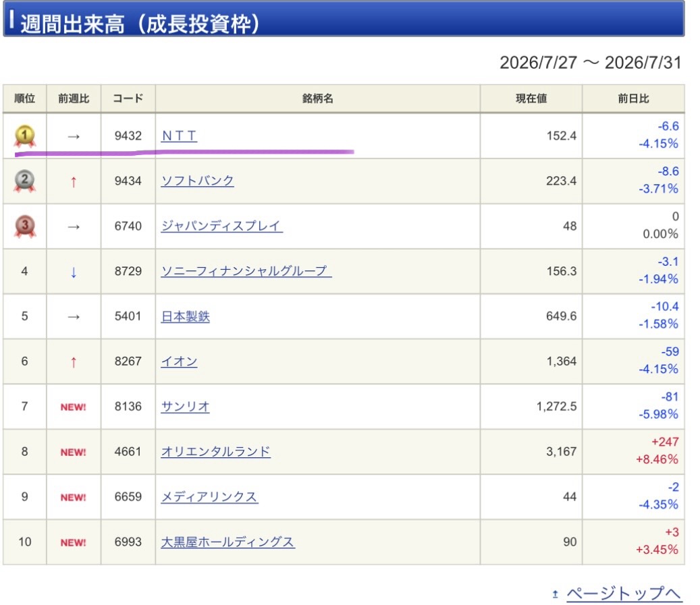Open the NTT stock link
700x605 pixels.
click(179, 136)
